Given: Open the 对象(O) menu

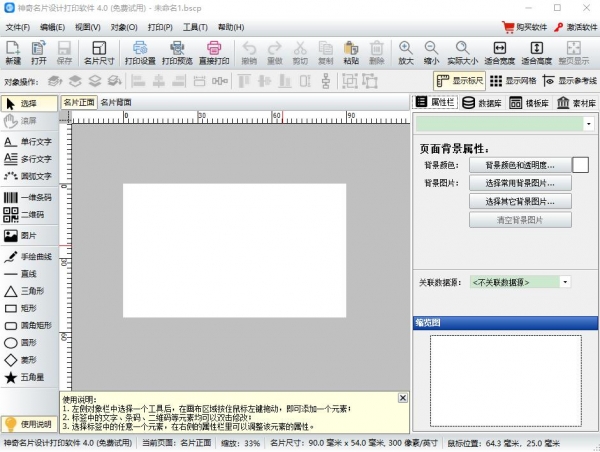Looking at the screenshot, I should coord(124,27).
